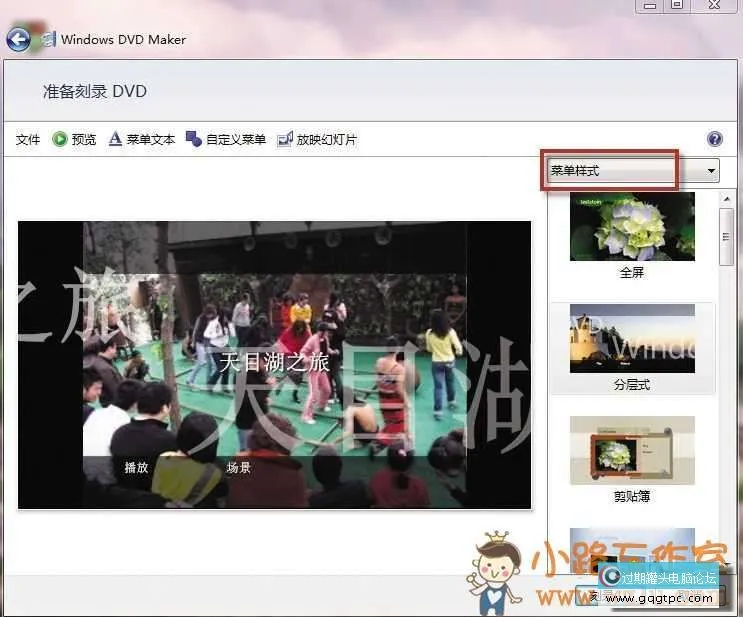Screen dimensions: 743x617
Task: Minimize the DVD Maker window
Action: (650, 5)
